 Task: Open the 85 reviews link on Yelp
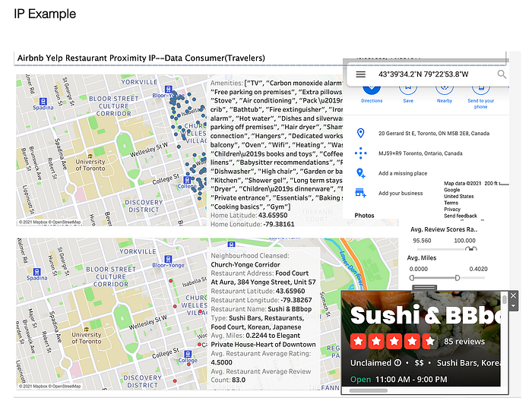pos(464,342)
